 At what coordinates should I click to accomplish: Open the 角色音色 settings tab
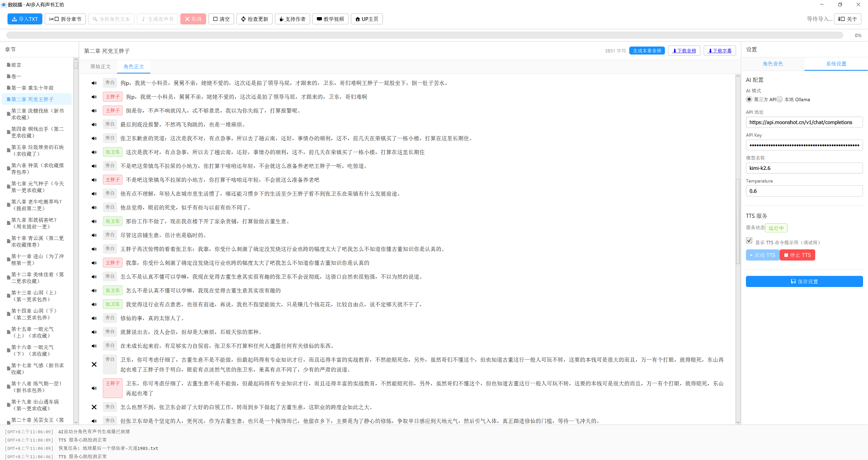[773, 64]
